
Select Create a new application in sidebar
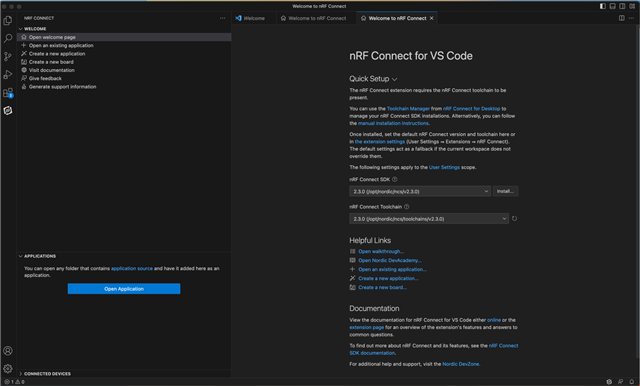57,53
